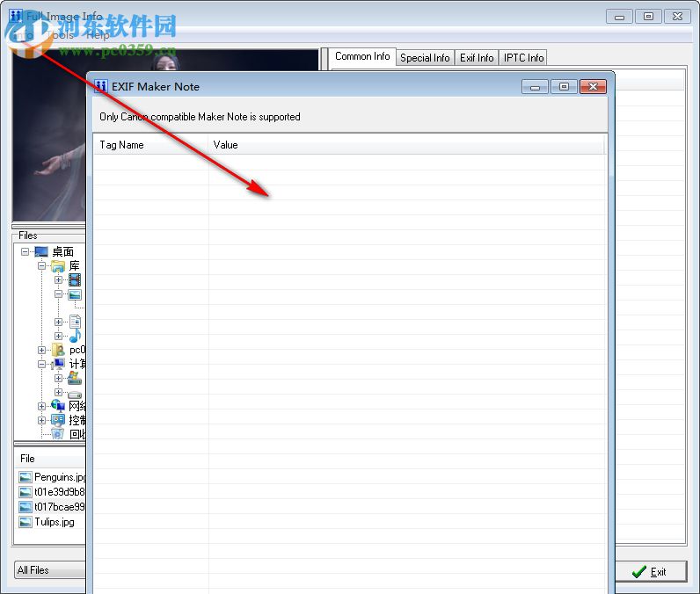Screen dimensions: 700x594
Task: Switch to the Special Info tab
Action: [x=425, y=58]
